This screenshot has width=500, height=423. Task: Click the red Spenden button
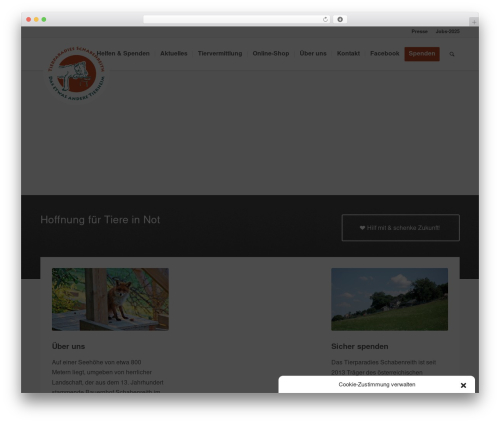pyautogui.click(x=422, y=54)
